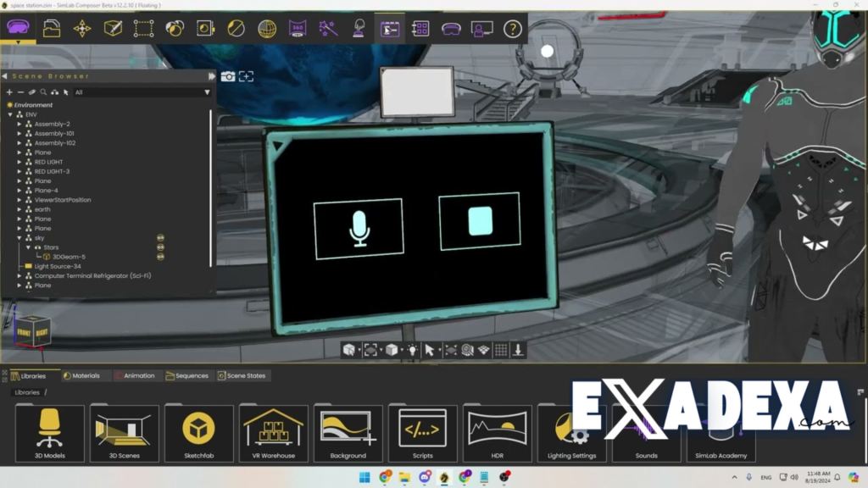Click the search icon in Scene Browser

click(43, 92)
